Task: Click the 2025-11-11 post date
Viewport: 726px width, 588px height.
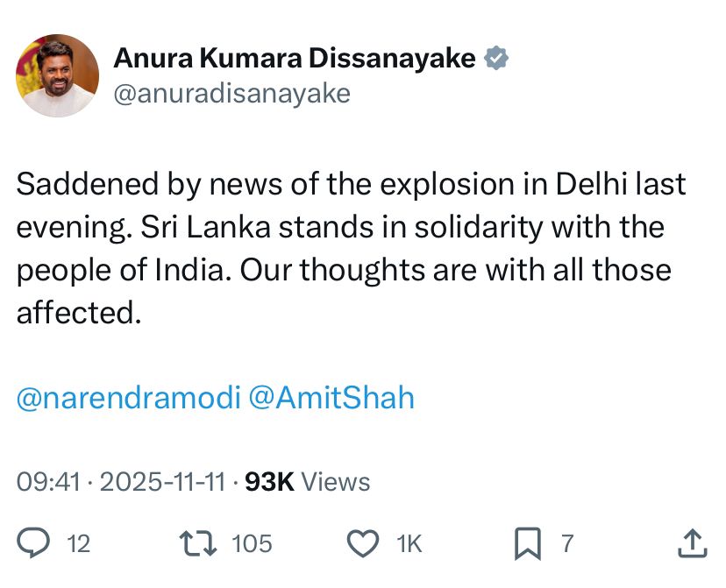Action: tap(163, 481)
